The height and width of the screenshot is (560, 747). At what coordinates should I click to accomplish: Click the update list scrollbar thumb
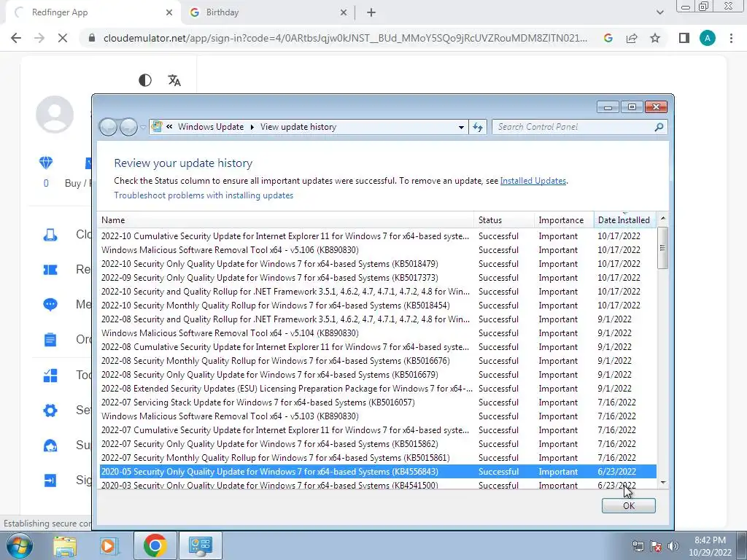(662, 248)
